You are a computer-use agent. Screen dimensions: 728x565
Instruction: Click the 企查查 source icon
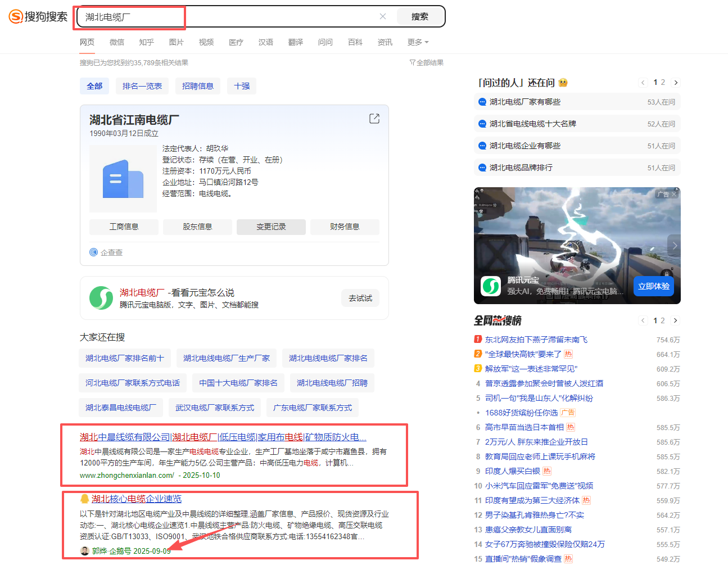pyautogui.click(x=94, y=252)
